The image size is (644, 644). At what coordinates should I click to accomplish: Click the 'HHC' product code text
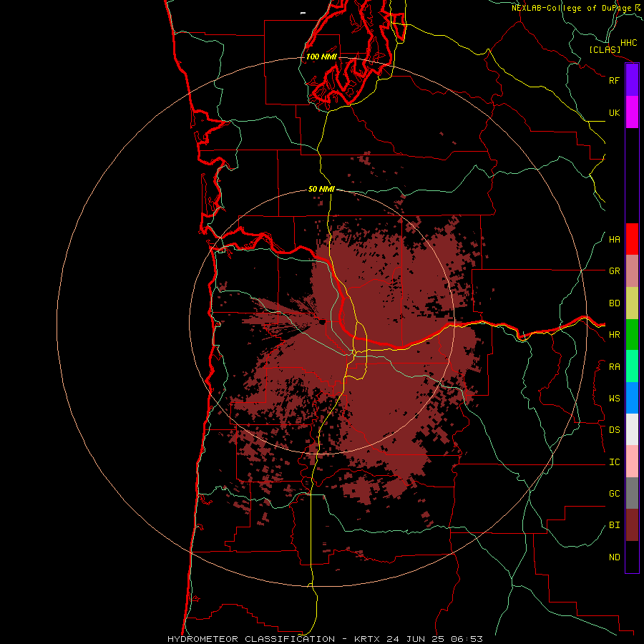pyautogui.click(x=629, y=43)
